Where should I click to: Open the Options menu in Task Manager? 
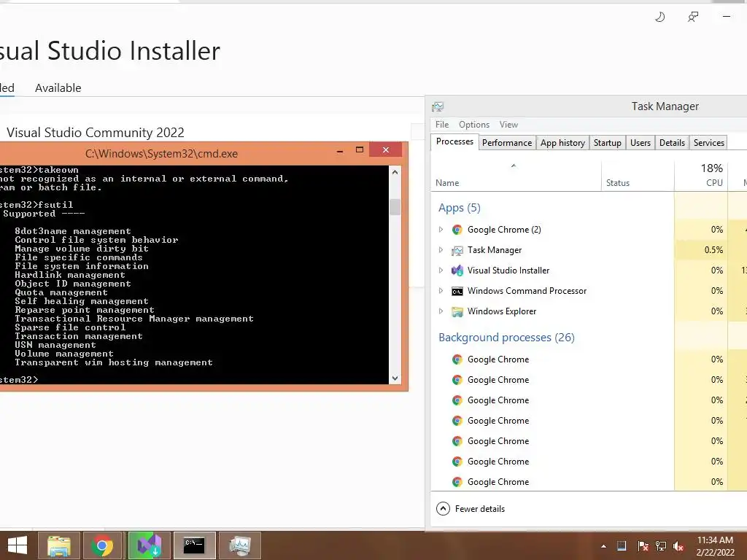point(474,125)
